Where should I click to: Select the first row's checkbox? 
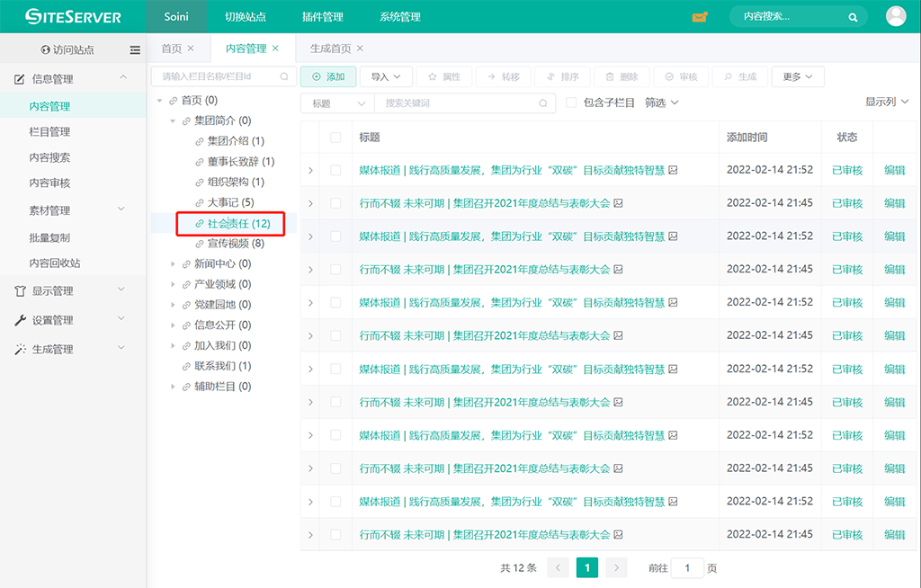coord(335,170)
